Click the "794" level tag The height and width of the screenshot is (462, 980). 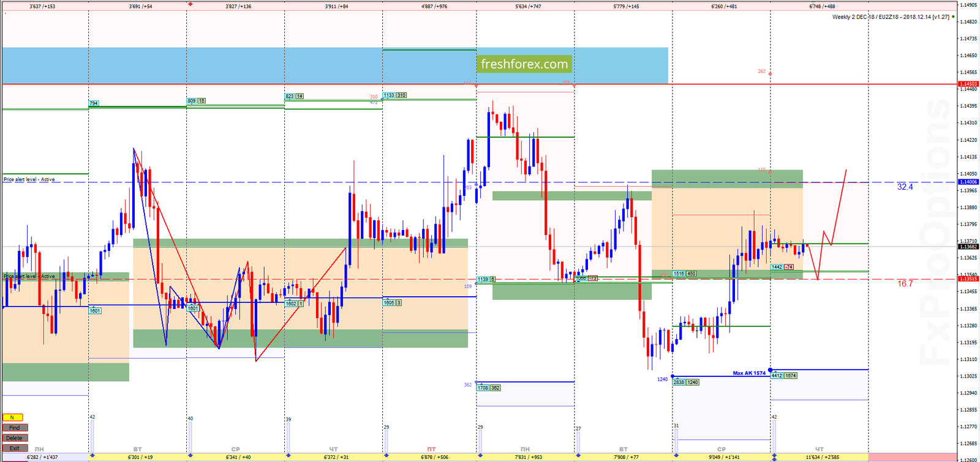coord(94,103)
